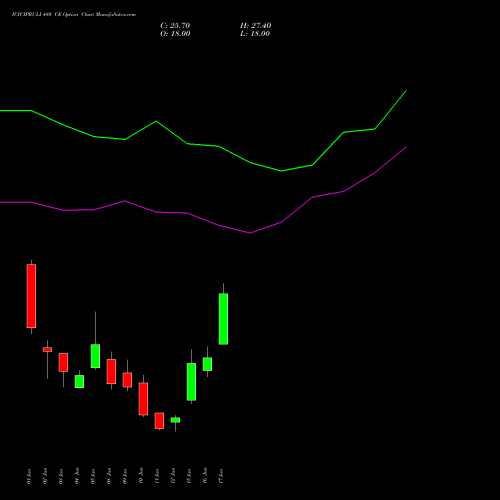Click the green candle for 04 Jun
This screenshot has width=500, height=500.
click(79, 381)
